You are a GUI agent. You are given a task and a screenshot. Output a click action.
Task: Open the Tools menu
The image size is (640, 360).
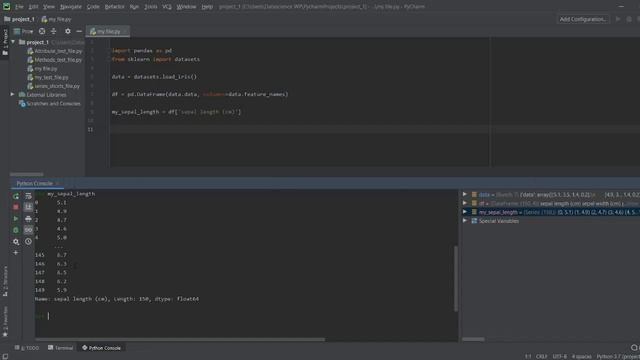(151, 7)
